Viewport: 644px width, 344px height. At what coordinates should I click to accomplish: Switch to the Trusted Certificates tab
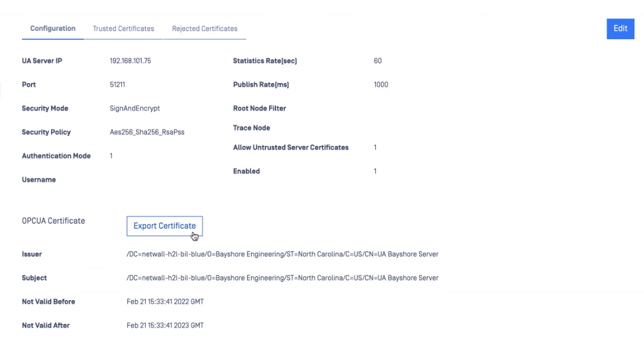click(x=123, y=28)
